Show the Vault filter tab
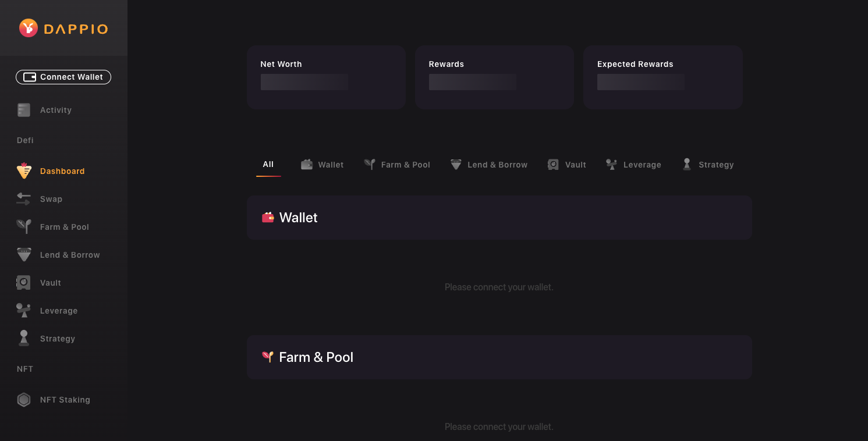 click(x=567, y=165)
